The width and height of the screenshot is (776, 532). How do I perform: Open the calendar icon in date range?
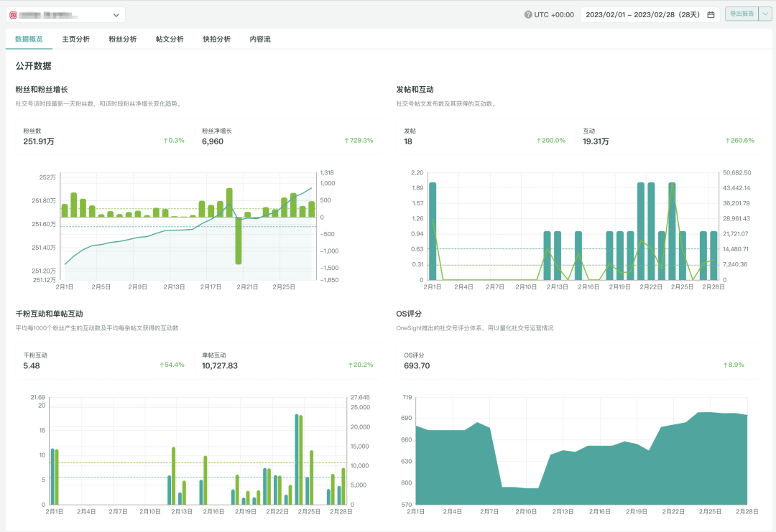click(x=711, y=15)
